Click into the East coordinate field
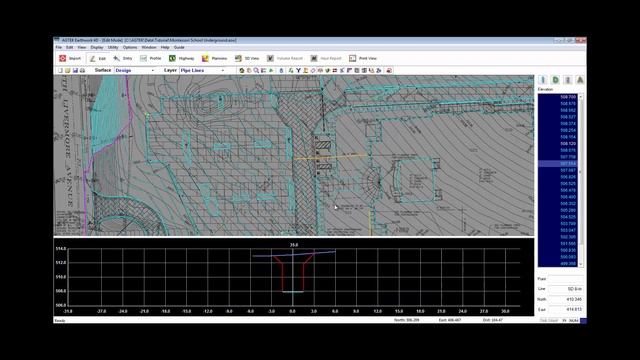 click(565, 309)
